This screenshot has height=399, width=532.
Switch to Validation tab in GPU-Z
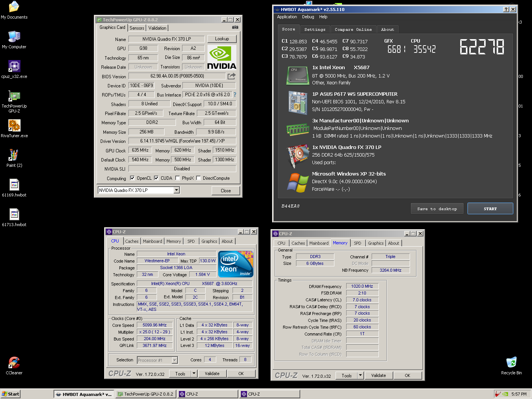click(157, 28)
